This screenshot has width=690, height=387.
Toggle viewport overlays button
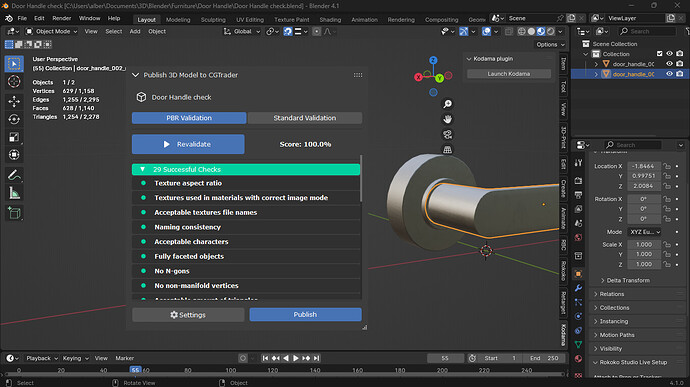tap(486, 31)
